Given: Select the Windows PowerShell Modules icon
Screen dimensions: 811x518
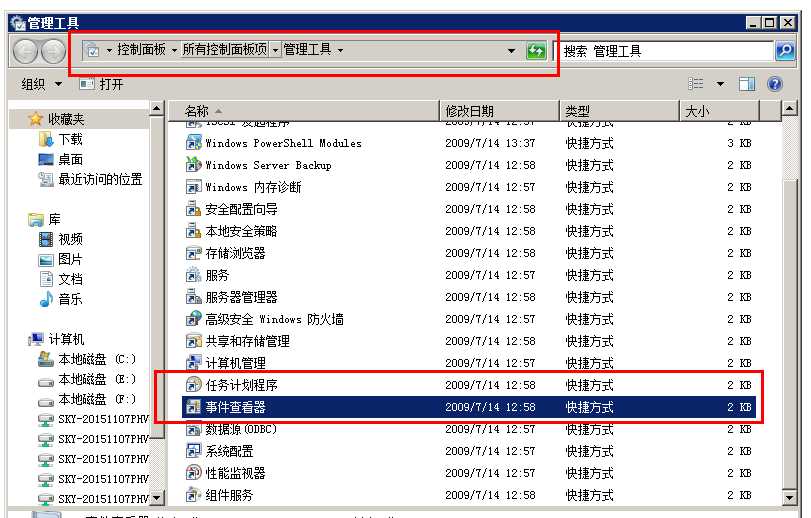Looking at the screenshot, I should tap(193, 143).
